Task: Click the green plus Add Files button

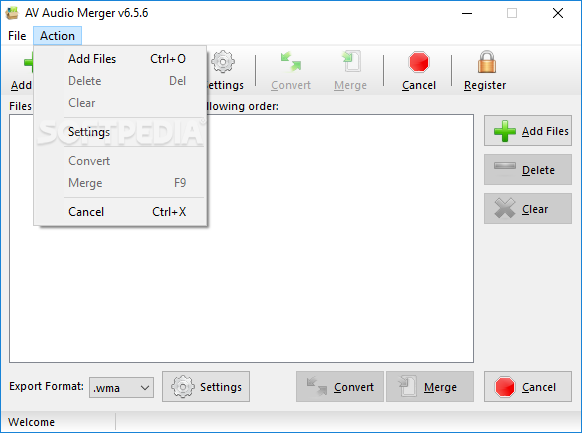Action: click(528, 131)
